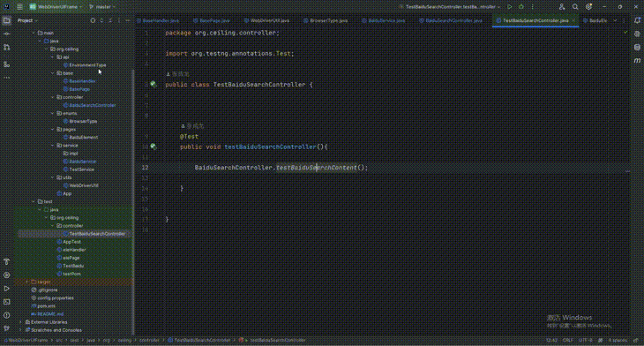The height and width of the screenshot is (346, 644).
Task: Hide the Project tool window
Action: [128, 20]
